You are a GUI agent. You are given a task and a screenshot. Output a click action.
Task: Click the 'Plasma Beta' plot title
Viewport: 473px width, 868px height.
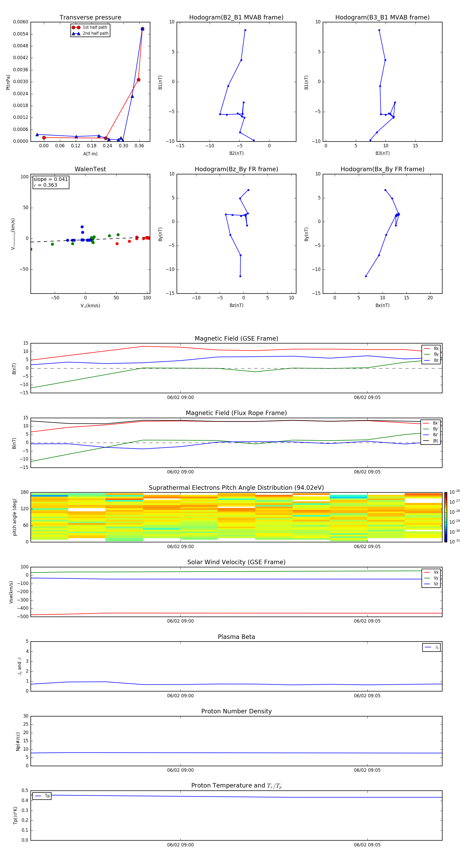236,637
